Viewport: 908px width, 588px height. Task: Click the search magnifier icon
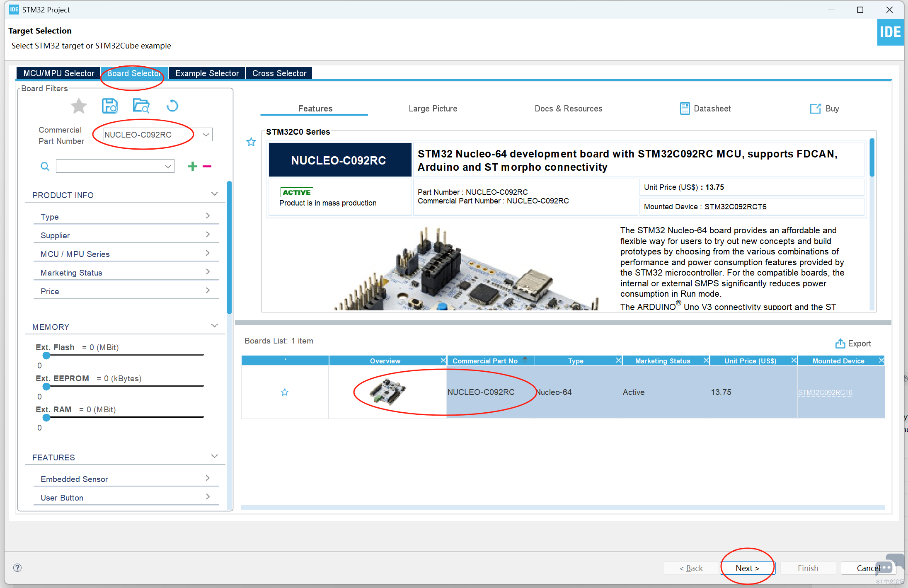coord(45,166)
